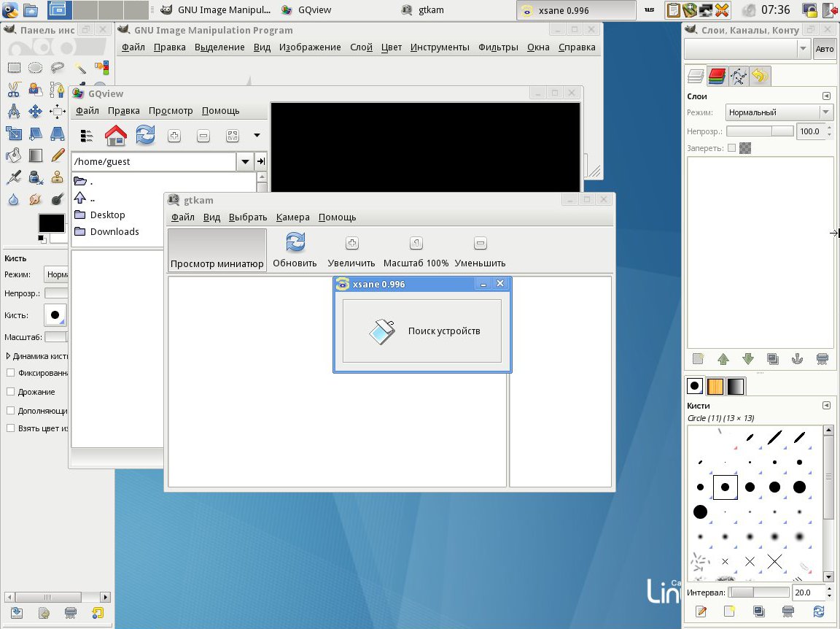Select the Scissors Select tool
This screenshot has height=629, width=840.
point(13,90)
